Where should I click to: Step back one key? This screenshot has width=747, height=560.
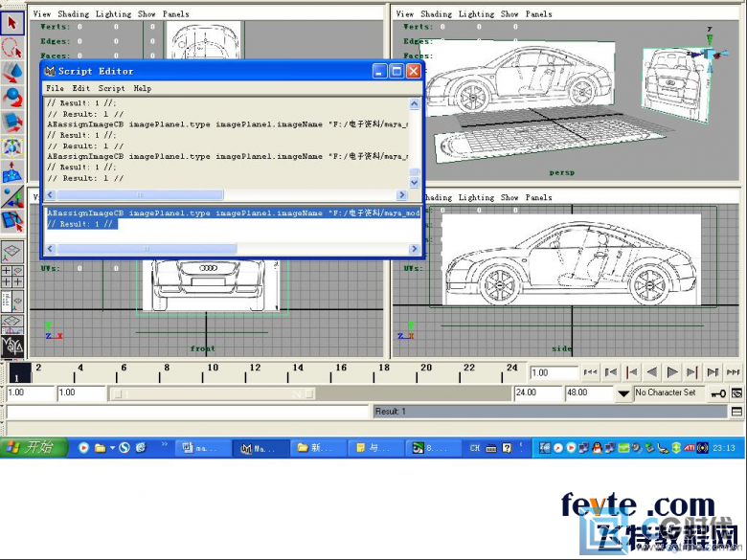[x=632, y=372]
